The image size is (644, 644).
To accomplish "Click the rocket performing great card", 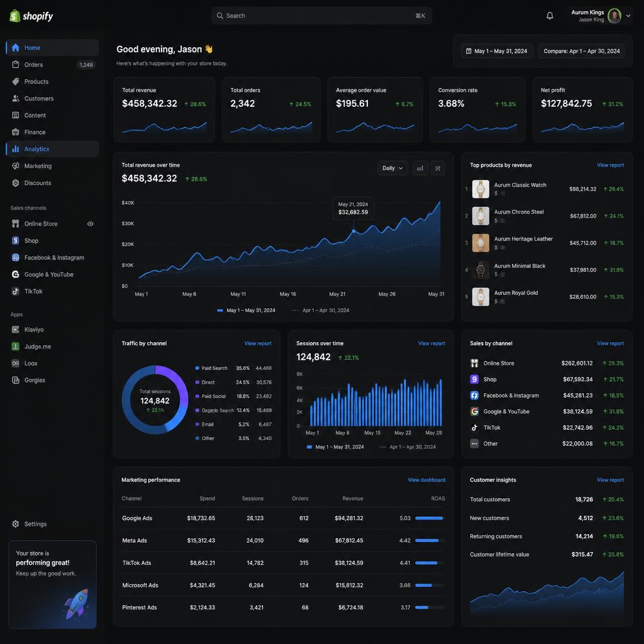I will click(53, 584).
